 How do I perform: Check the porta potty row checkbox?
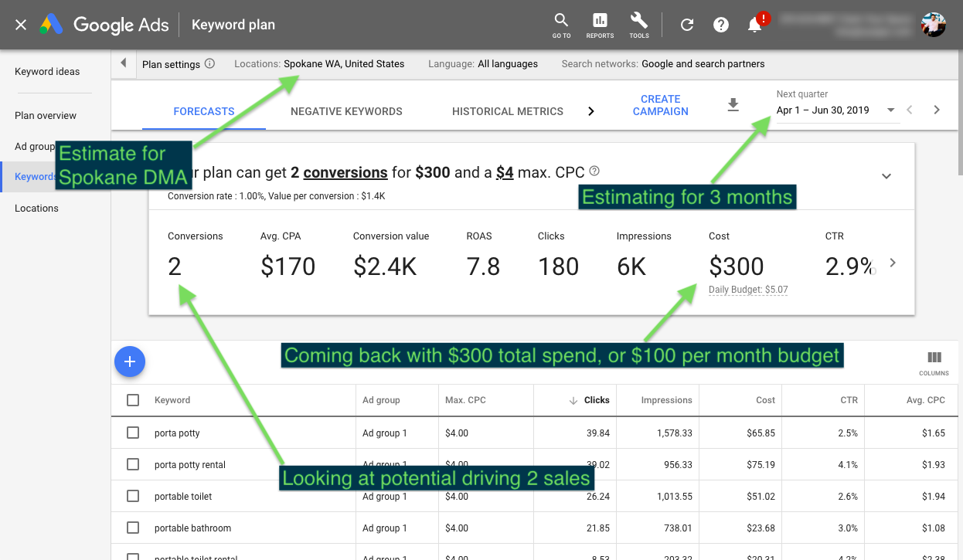pyautogui.click(x=133, y=433)
